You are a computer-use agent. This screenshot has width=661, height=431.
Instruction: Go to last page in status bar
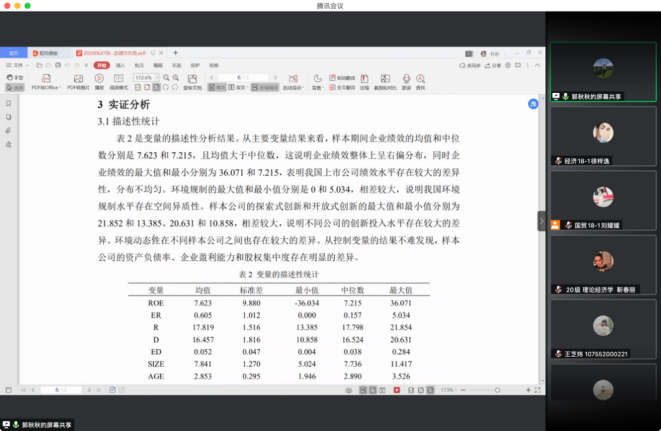point(99,390)
